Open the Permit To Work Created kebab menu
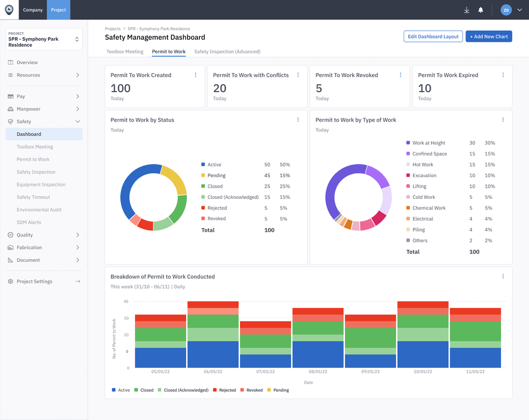This screenshot has width=529, height=420. (195, 75)
